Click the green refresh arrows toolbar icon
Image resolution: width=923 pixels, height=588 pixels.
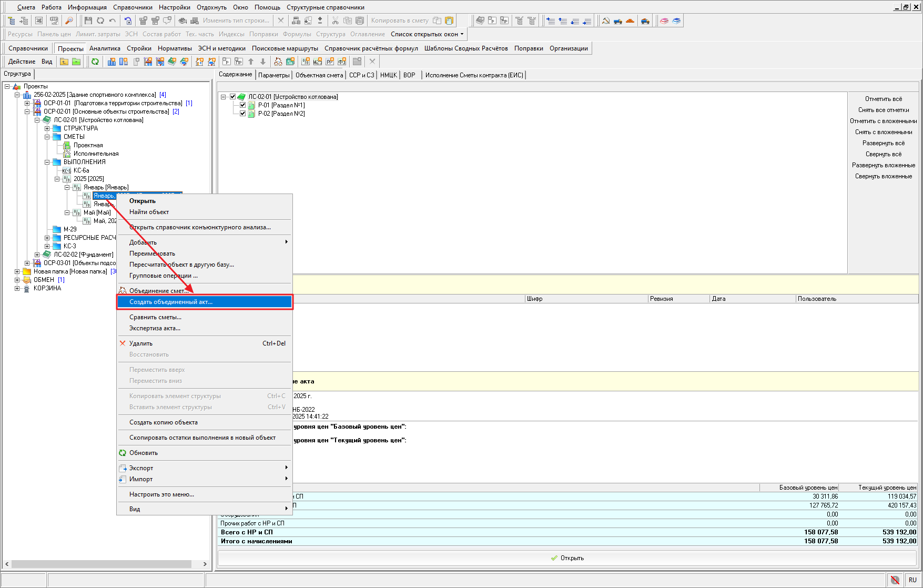coord(95,62)
